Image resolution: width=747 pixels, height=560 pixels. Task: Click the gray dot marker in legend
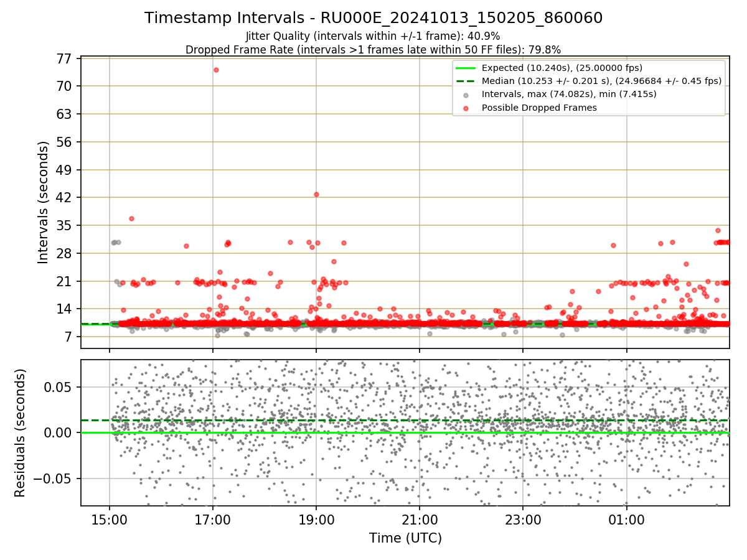[x=466, y=95]
